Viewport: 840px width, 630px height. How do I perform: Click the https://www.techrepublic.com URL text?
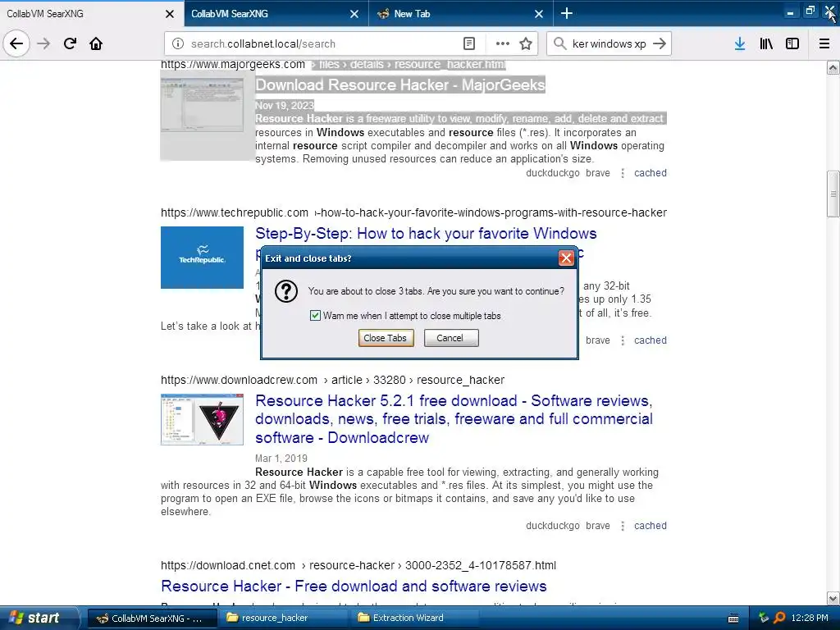coord(235,212)
